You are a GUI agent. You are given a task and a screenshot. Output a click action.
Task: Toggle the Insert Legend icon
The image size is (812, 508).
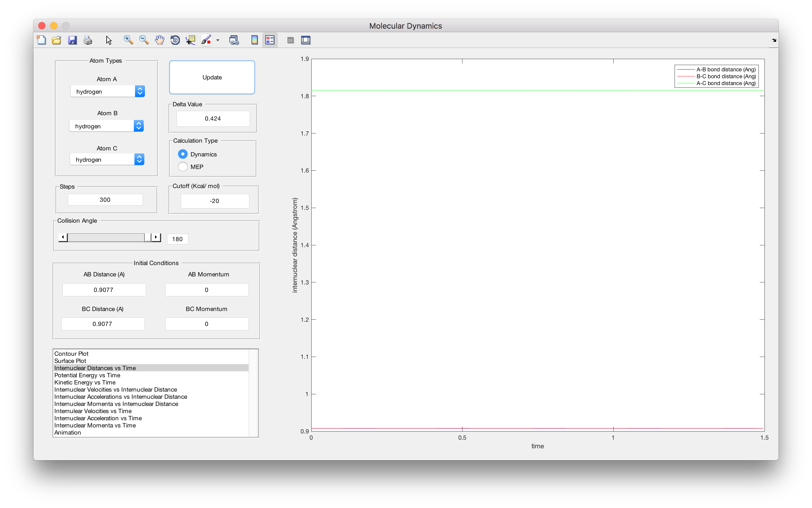pyautogui.click(x=270, y=40)
